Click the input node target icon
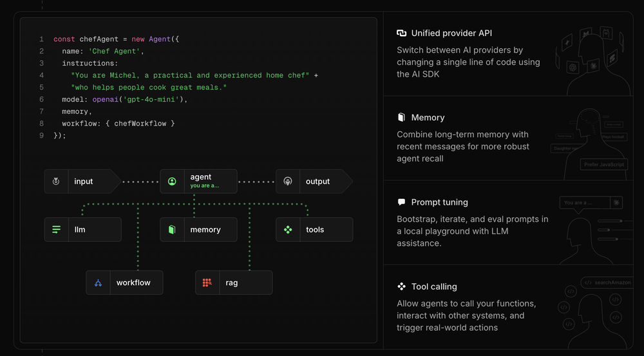This screenshot has width=644, height=356. [56, 182]
